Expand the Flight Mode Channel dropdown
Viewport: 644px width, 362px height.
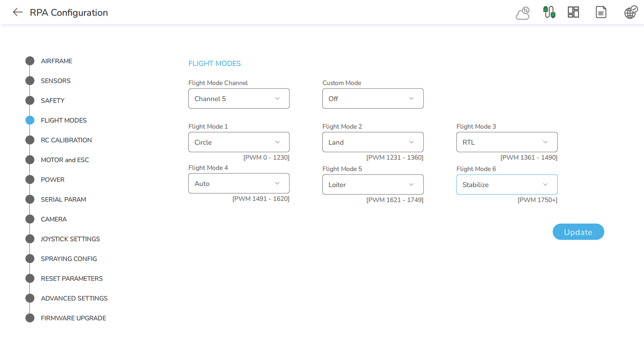click(x=239, y=99)
